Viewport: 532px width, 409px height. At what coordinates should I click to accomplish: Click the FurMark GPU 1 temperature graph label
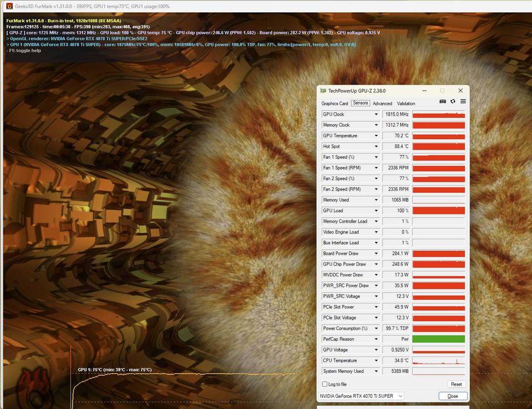point(115,370)
